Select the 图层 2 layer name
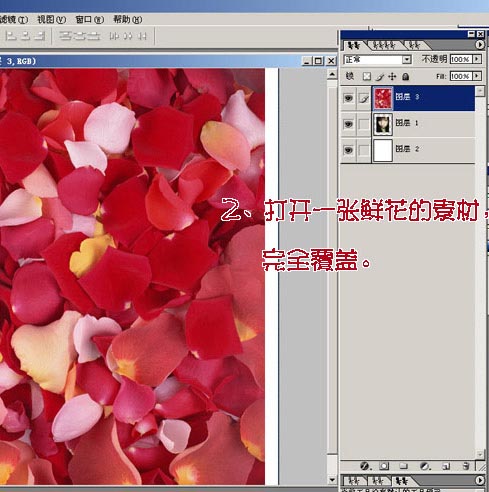This screenshot has width=489, height=492. coord(407,149)
